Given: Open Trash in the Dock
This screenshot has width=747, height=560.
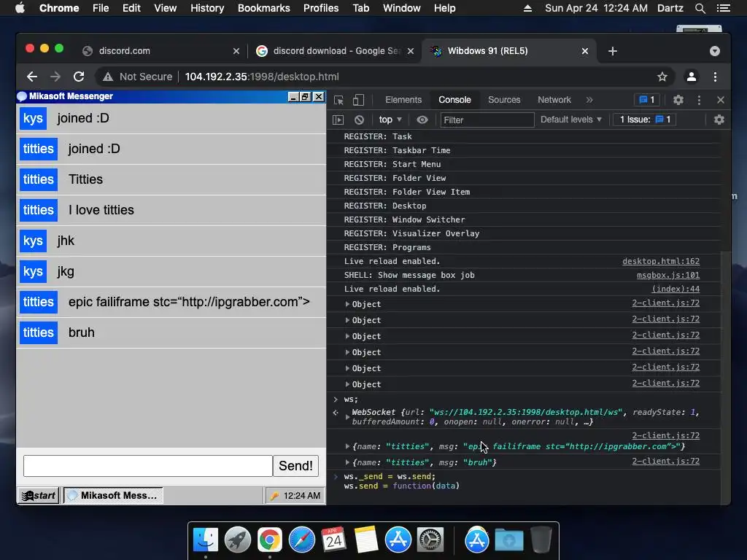Looking at the screenshot, I should pyautogui.click(x=541, y=540).
